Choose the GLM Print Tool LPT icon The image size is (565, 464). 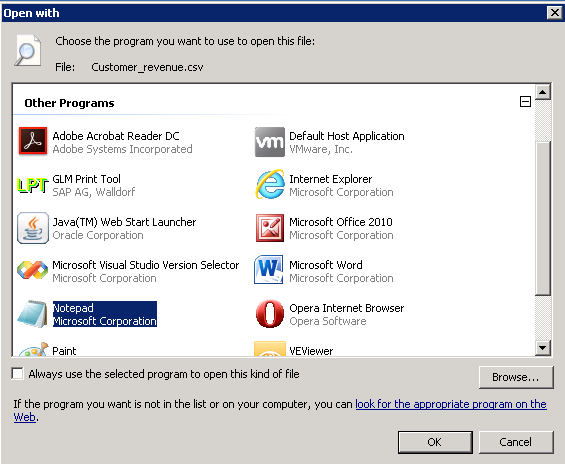33,185
